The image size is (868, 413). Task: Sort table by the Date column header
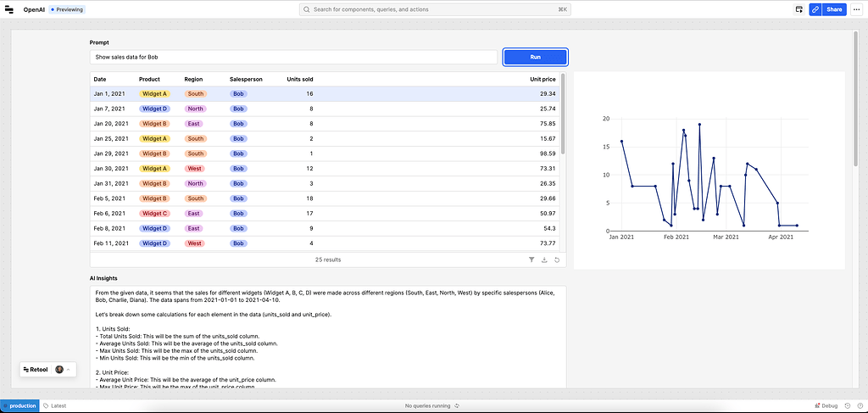pyautogui.click(x=100, y=79)
